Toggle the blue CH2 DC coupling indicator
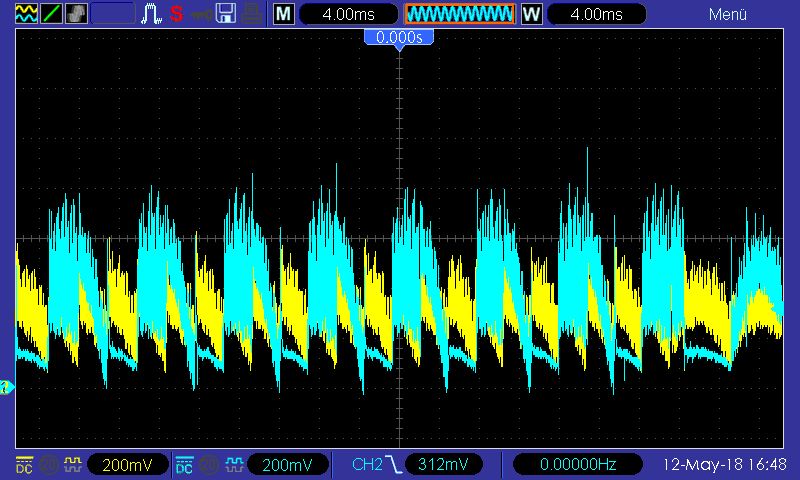Image resolution: width=800 pixels, height=480 pixels. [x=184, y=464]
